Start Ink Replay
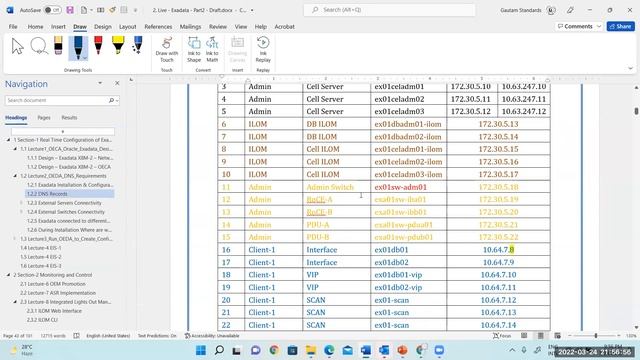 pos(263,49)
